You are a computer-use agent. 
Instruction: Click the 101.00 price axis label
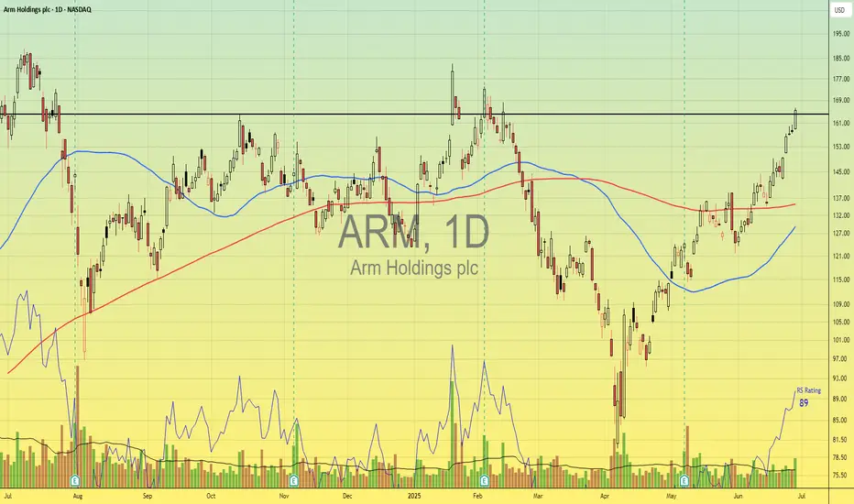tap(840, 340)
